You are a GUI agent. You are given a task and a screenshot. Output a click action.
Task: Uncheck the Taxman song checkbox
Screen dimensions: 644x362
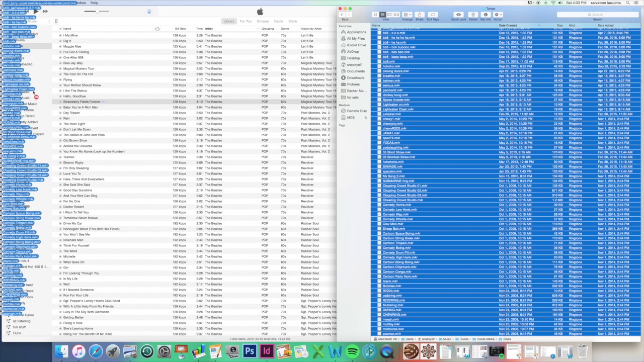60,157
